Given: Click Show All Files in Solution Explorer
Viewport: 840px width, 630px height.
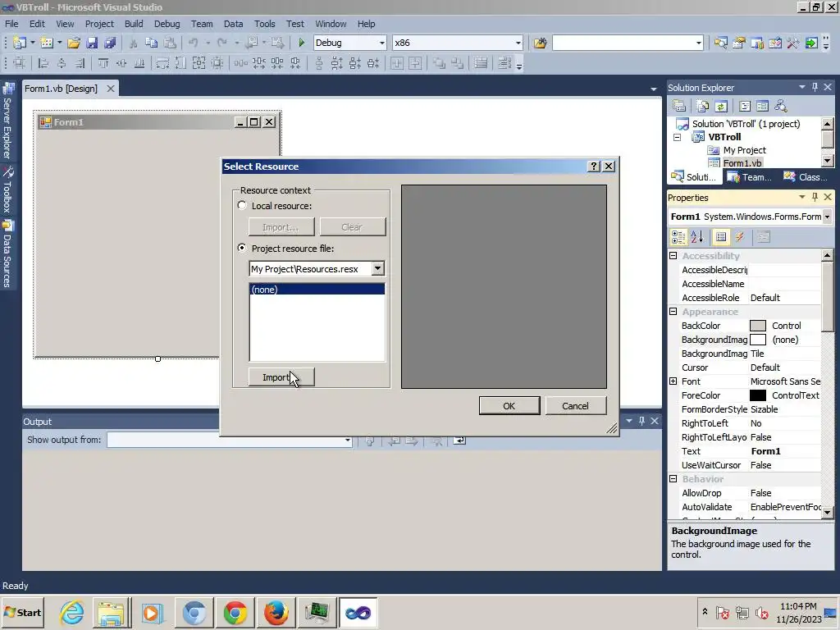Looking at the screenshot, I should pos(703,106).
